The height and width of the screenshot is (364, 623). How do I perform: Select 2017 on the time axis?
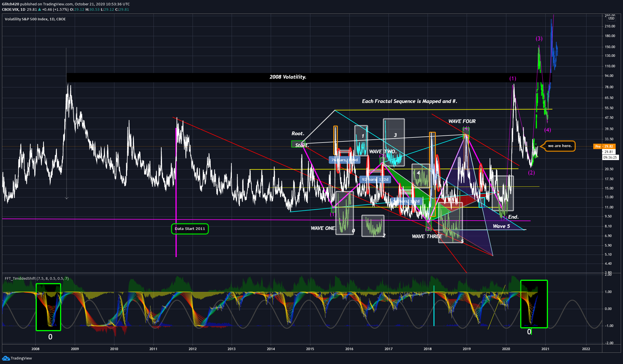389,349
